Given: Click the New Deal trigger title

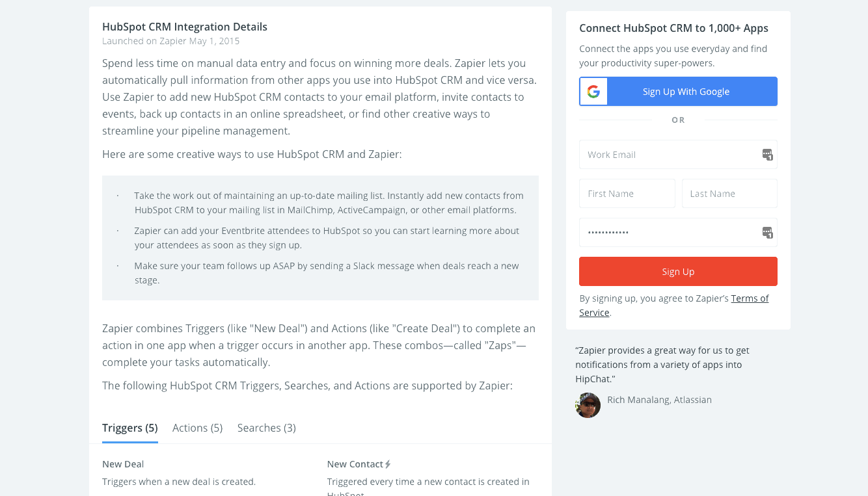Looking at the screenshot, I should tap(123, 464).
